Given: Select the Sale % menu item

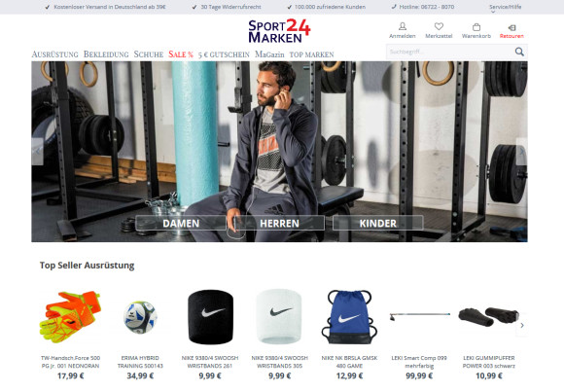Looking at the screenshot, I should (x=181, y=54).
